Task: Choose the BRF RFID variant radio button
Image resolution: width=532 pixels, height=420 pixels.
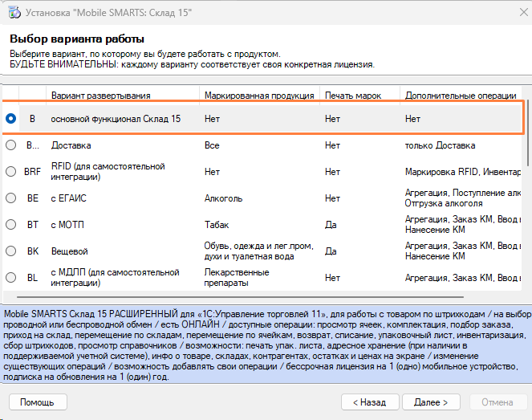Action: (x=11, y=171)
